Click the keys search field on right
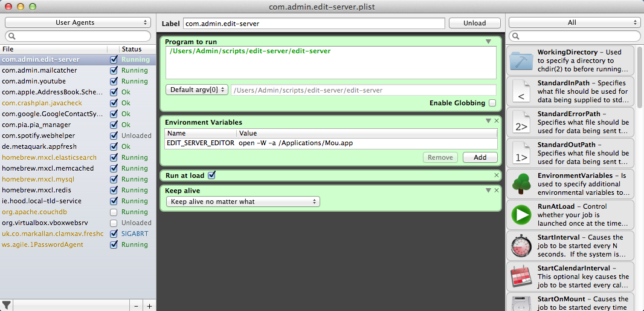Viewport: 644px width, 311px height. (x=575, y=36)
